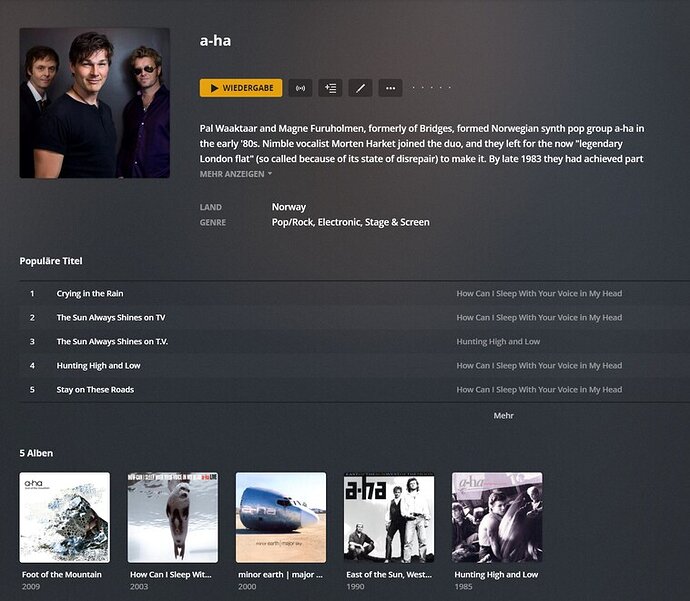Open the a-ha artist photo
This screenshot has height=601, width=690.
tap(95, 103)
